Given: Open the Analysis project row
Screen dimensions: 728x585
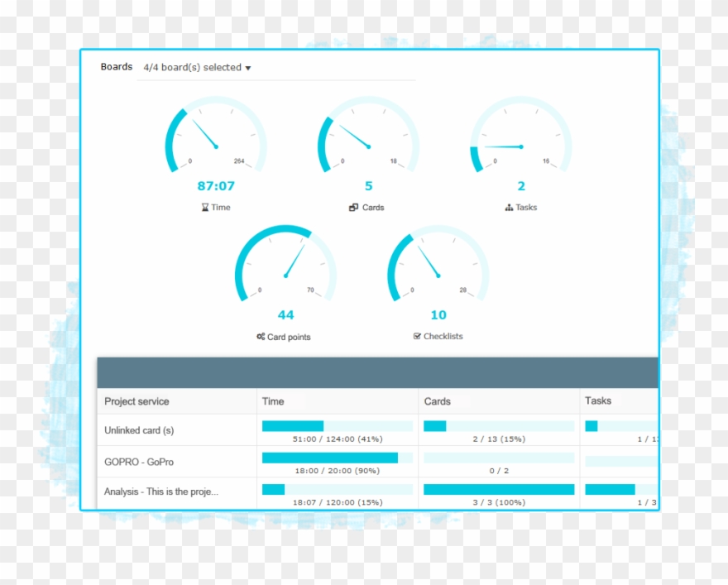Looking at the screenshot, I should tap(160, 491).
